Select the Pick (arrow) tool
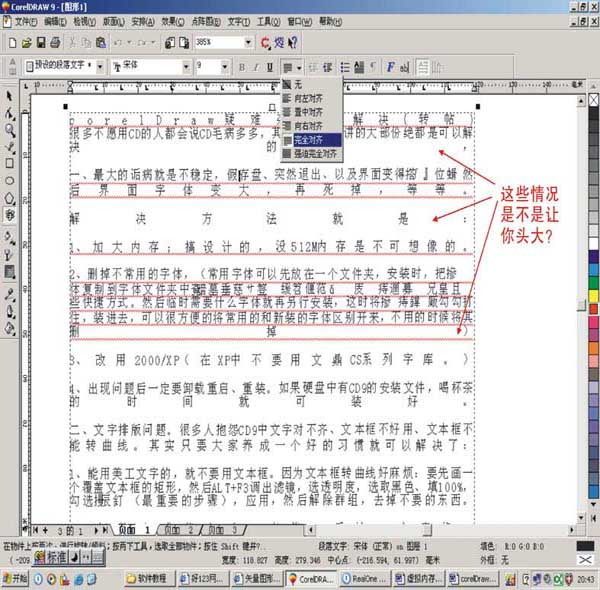Screen dimensions: 600x590 (x=9, y=97)
